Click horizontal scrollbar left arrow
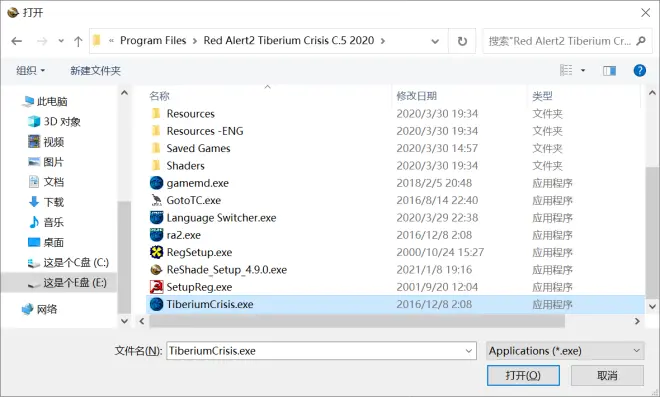 click(x=142, y=321)
